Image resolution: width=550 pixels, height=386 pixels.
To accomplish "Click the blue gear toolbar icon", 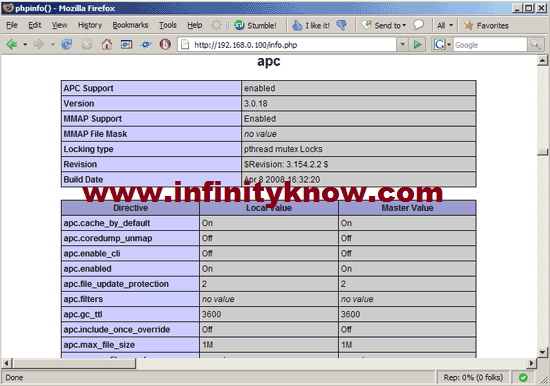I will coord(146,45).
